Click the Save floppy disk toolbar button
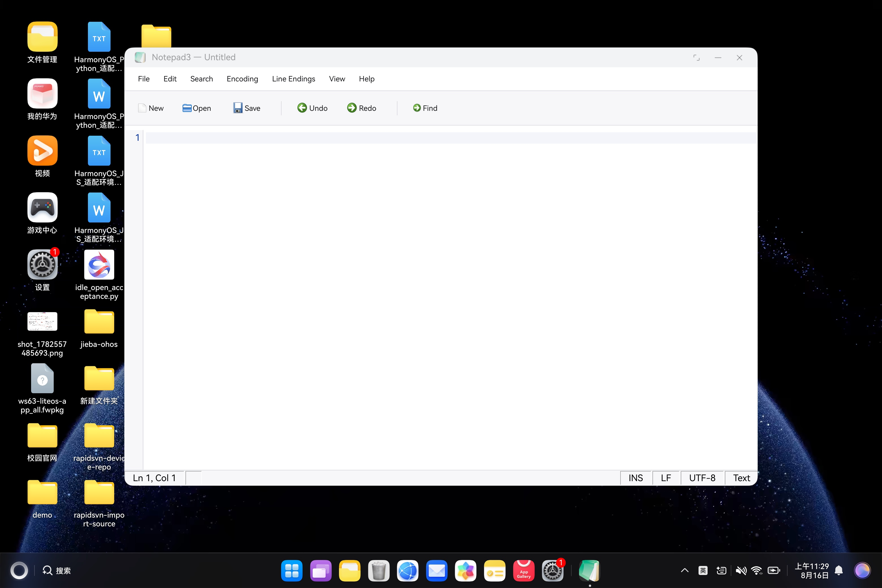Image resolution: width=882 pixels, height=588 pixels. click(x=247, y=108)
